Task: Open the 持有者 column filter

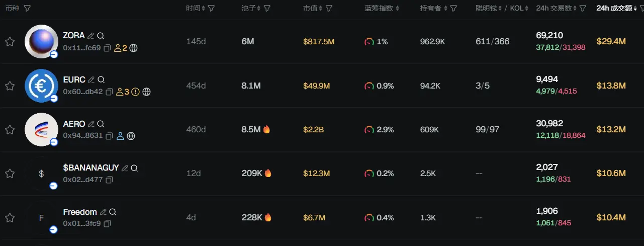Action: pyautogui.click(x=453, y=9)
